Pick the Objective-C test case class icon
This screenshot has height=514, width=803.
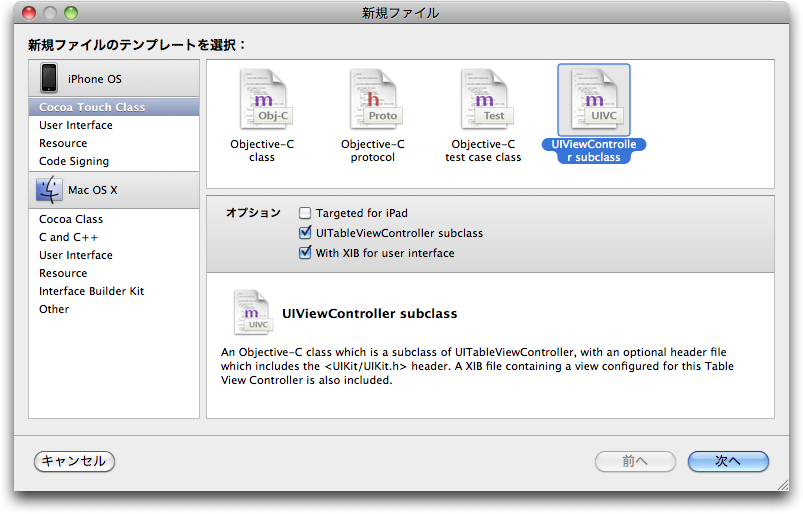click(486, 100)
